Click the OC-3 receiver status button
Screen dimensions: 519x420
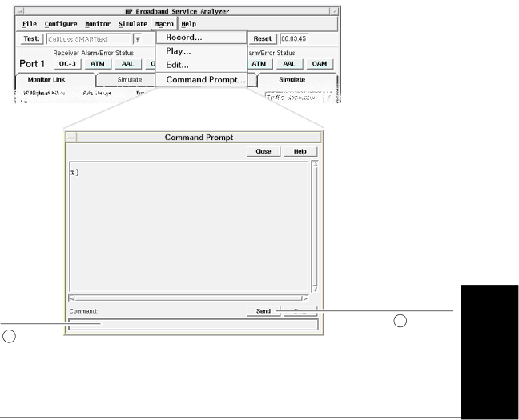click(67, 64)
